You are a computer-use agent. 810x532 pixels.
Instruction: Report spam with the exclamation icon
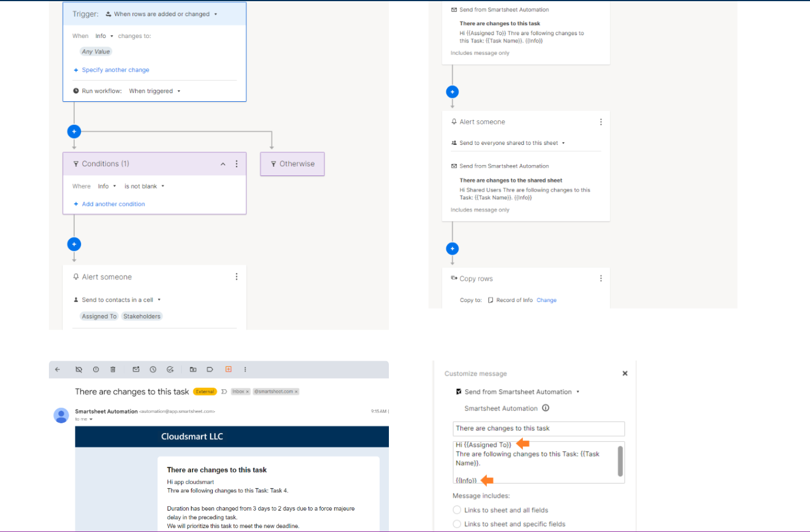96,370
